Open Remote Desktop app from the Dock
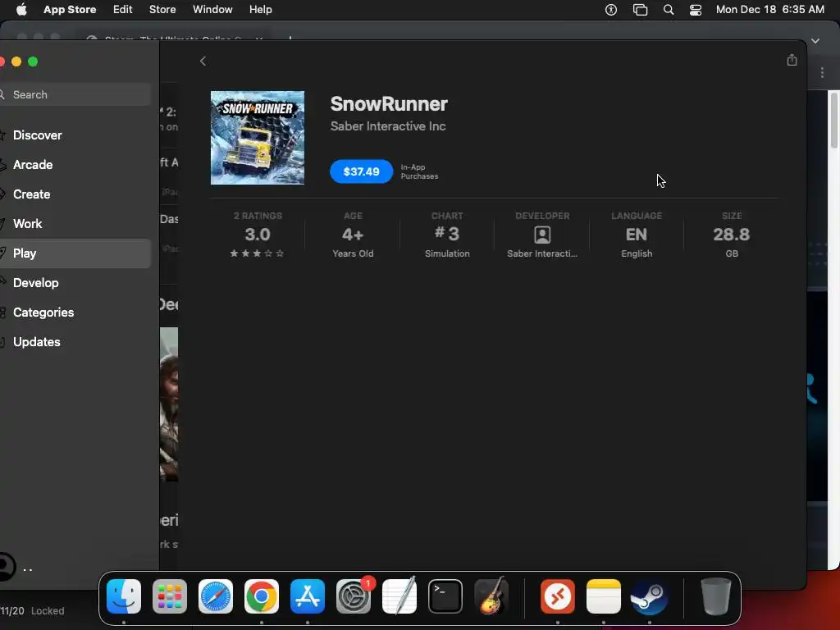840x630 pixels. coord(558,596)
